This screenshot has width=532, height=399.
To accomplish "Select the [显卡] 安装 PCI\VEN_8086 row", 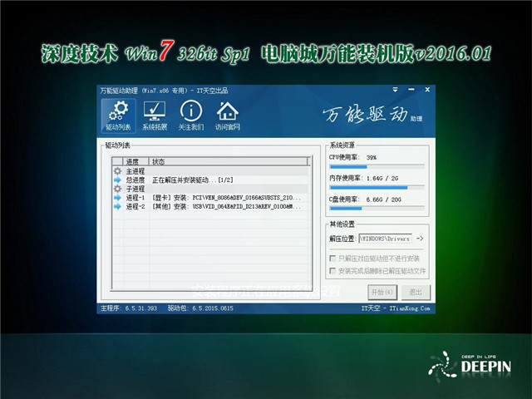I will pyautogui.click(x=210, y=198).
